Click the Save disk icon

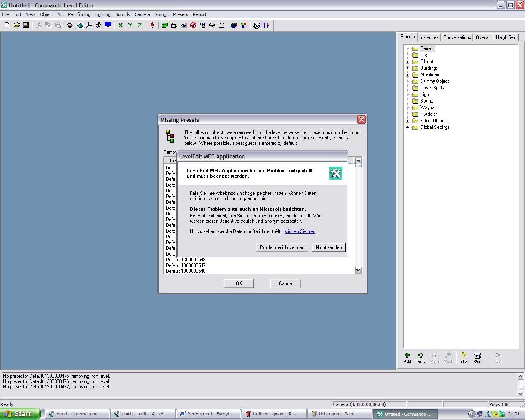tap(26, 25)
